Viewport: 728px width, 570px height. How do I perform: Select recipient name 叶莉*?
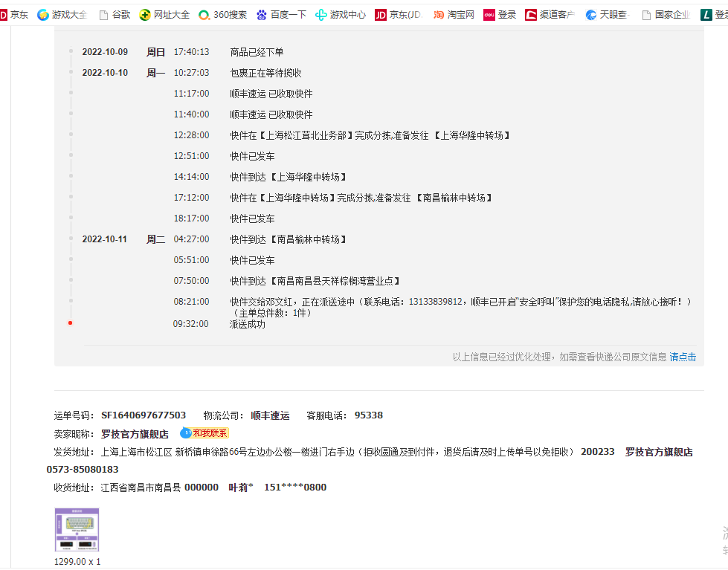tap(241, 488)
